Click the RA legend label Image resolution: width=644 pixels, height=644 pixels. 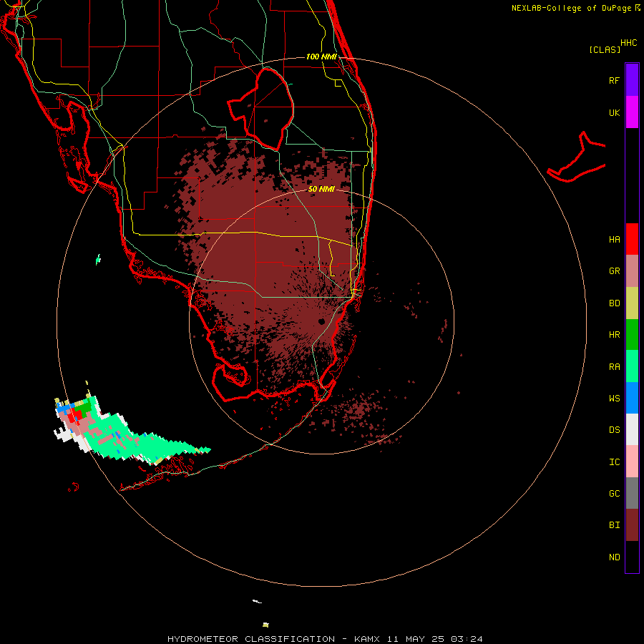point(614,367)
